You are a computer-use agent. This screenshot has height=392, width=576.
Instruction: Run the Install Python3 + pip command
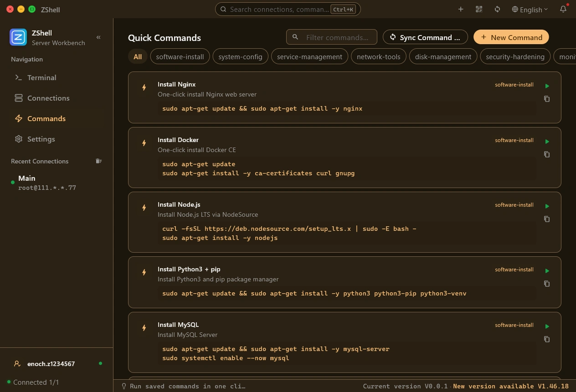click(547, 271)
